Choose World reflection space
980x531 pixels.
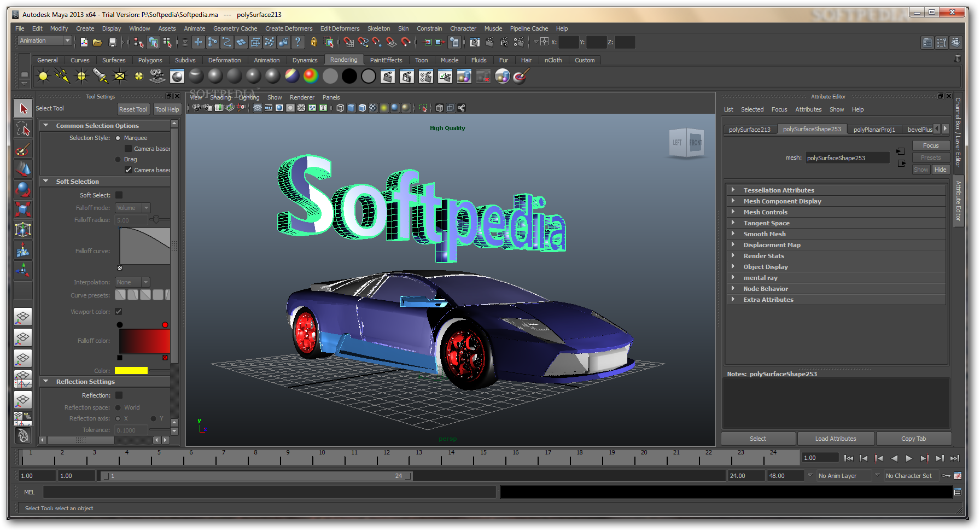click(x=118, y=407)
